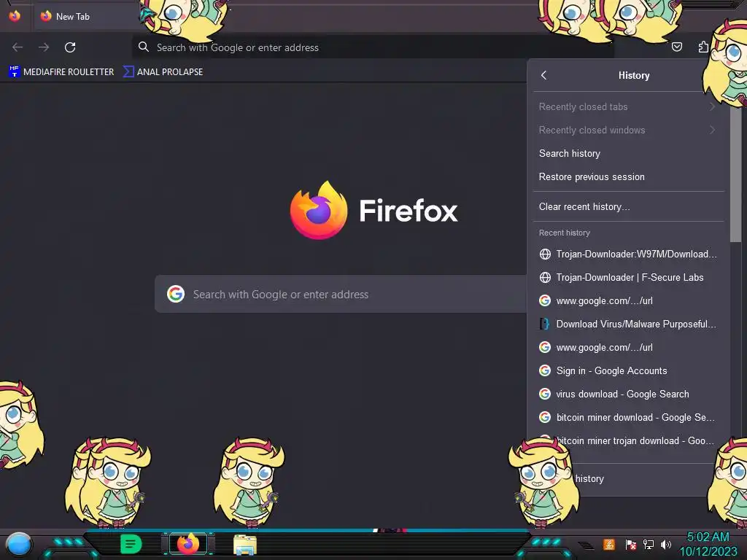Open the green notes app on the taskbar
This screenshot has height=560, width=747.
(x=131, y=544)
